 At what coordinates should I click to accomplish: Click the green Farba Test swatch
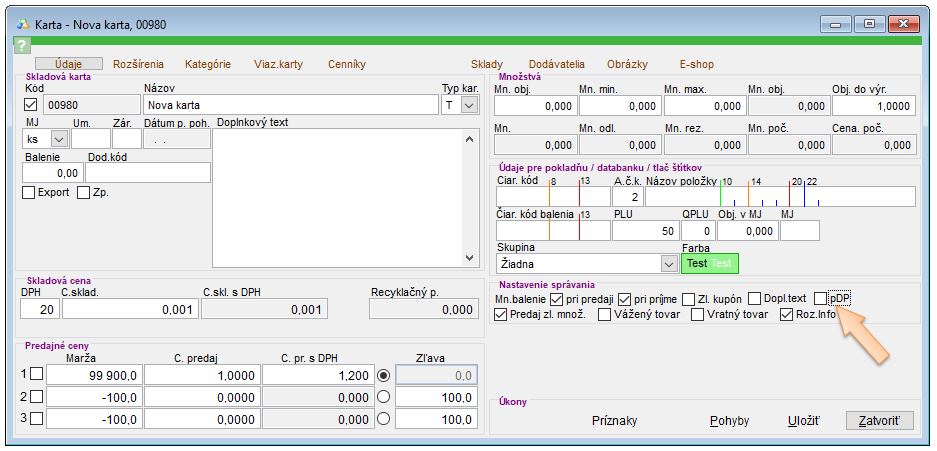click(x=709, y=264)
